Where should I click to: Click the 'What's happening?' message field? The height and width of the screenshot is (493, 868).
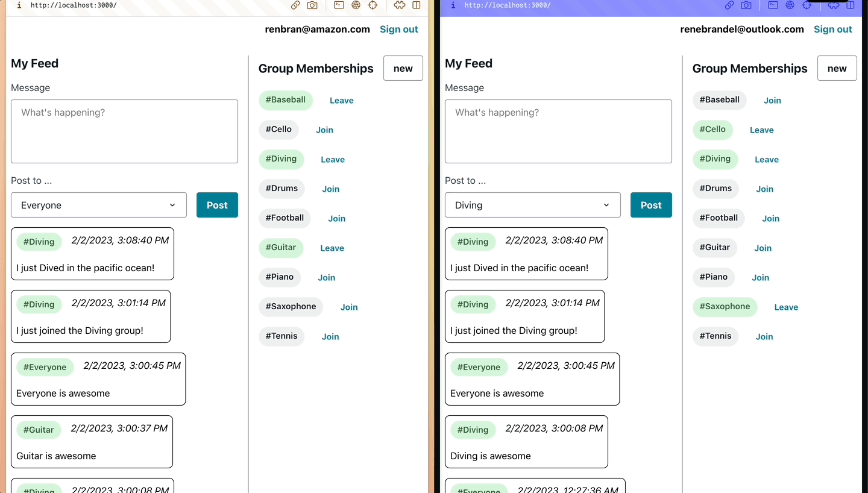(x=124, y=131)
